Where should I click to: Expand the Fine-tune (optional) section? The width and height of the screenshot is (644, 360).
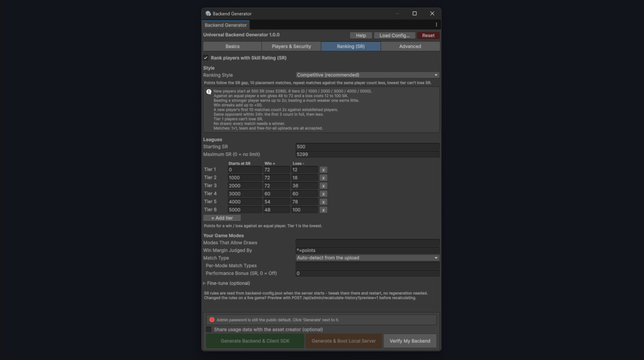pyautogui.click(x=226, y=283)
